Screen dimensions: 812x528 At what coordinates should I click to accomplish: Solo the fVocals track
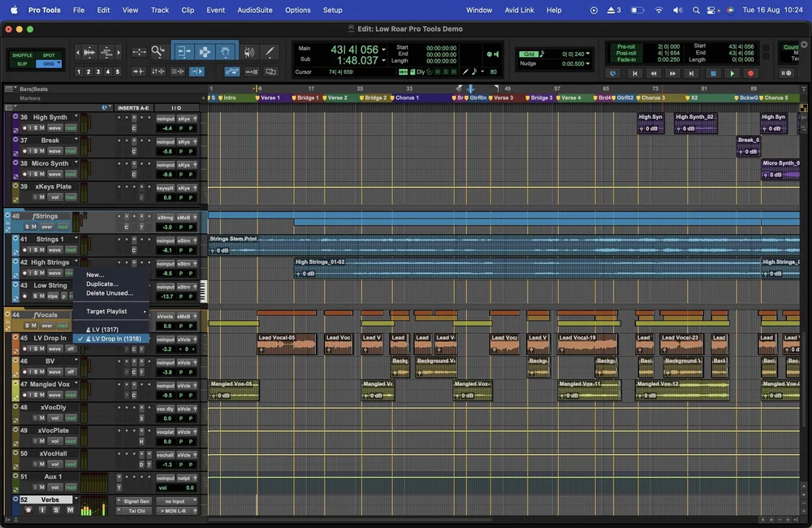[x=26, y=327]
